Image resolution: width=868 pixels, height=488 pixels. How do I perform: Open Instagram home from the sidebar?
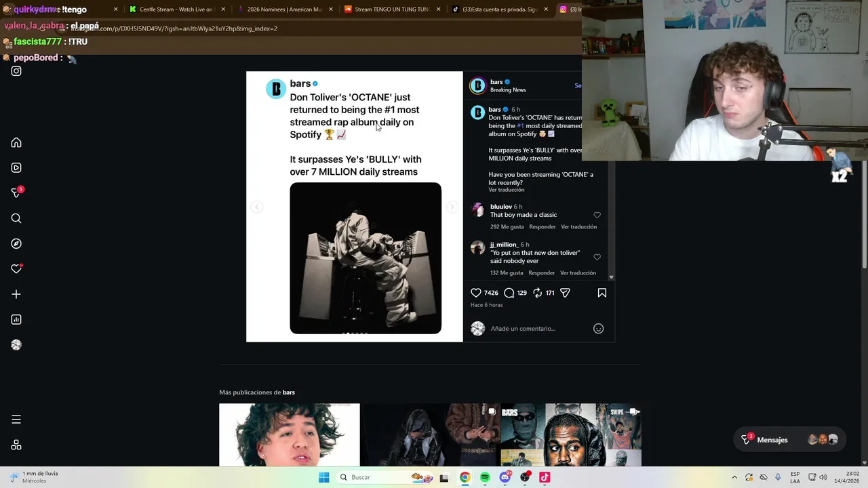(x=16, y=143)
